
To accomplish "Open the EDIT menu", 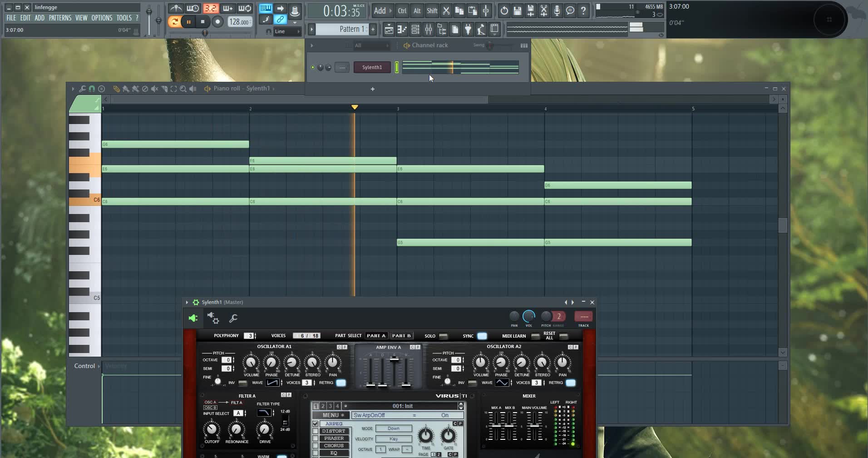I will (25, 18).
